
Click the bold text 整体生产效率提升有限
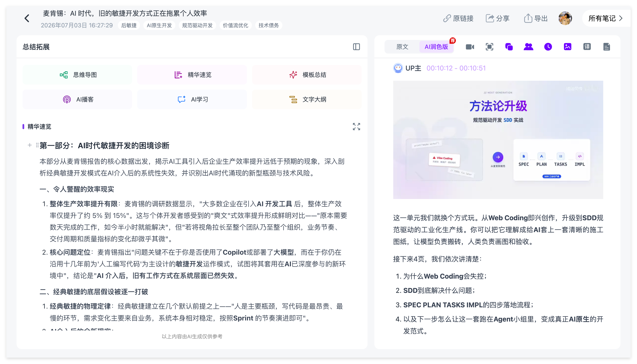(83, 204)
